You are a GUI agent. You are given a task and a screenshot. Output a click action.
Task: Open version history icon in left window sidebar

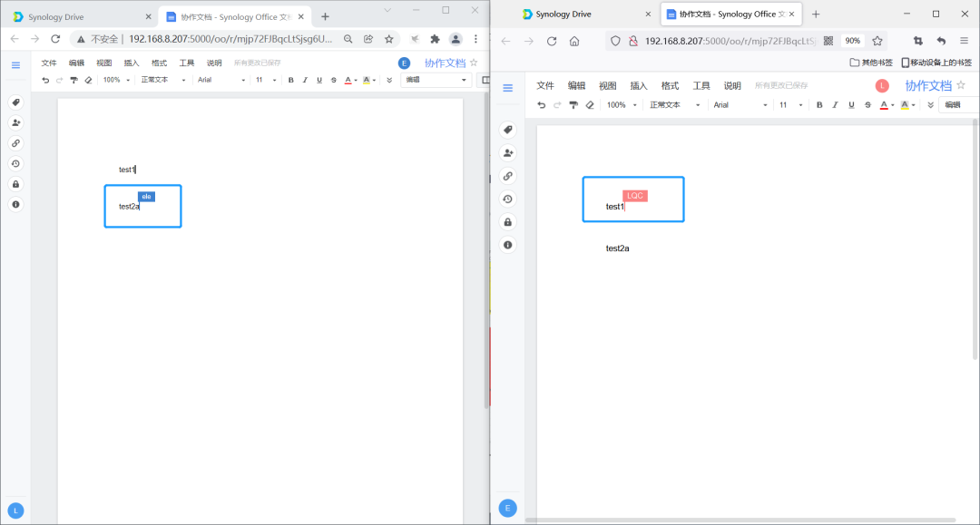[x=15, y=163]
